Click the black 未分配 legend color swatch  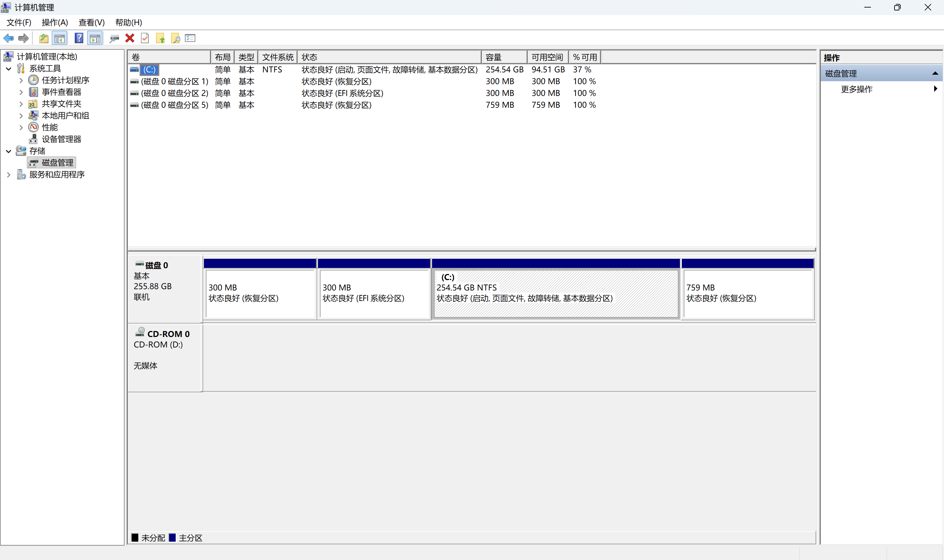(135, 537)
